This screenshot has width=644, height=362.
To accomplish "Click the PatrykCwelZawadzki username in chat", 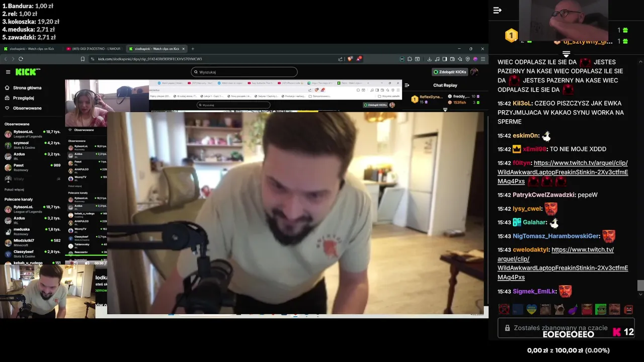I will tap(543, 195).
